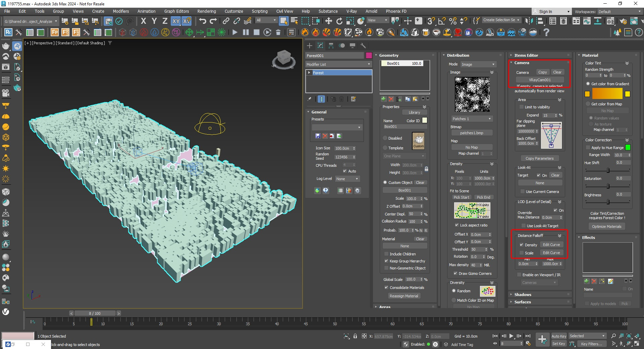Select the Template radio button
Screen dimensions: 644x349
click(x=385, y=148)
